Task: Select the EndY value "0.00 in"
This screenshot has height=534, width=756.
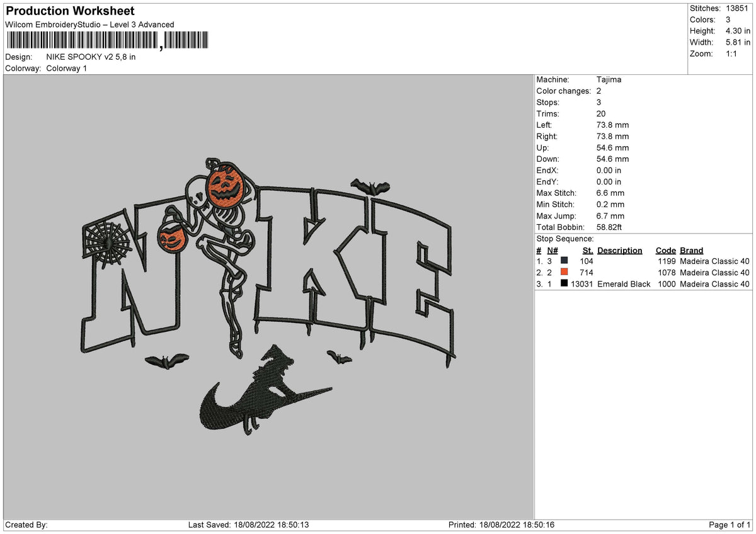Action: pyautogui.click(x=609, y=181)
